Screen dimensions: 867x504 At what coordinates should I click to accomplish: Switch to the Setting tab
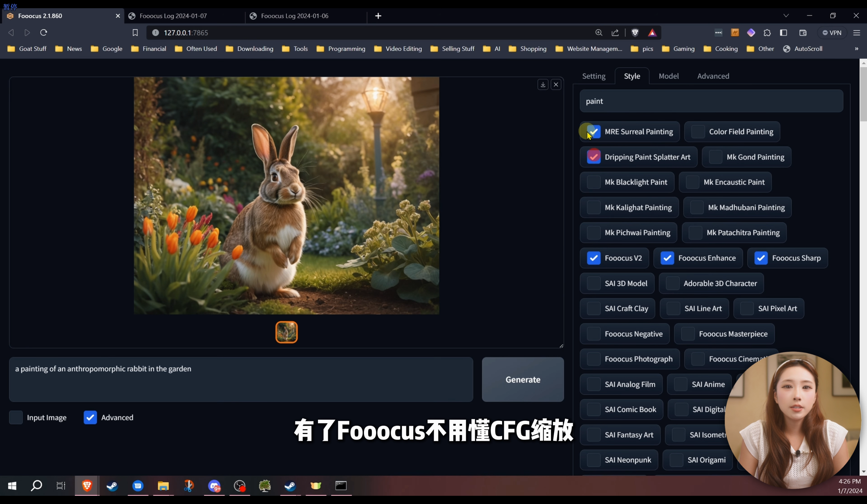(594, 76)
